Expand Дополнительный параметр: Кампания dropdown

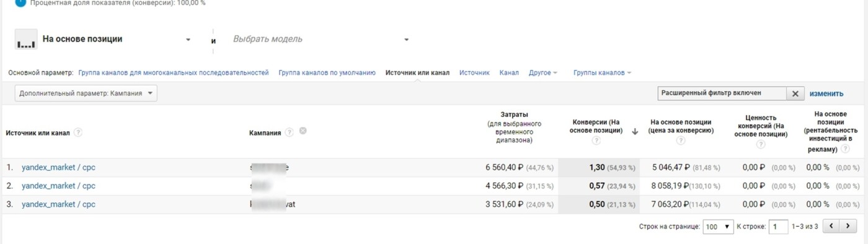click(86, 94)
